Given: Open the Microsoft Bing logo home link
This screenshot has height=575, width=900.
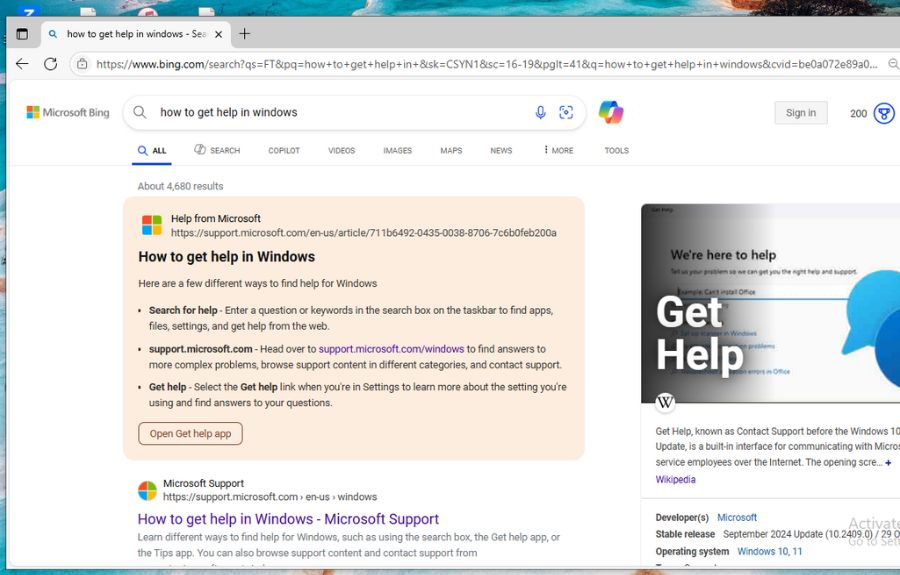Looking at the screenshot, I should coord(68,112).
